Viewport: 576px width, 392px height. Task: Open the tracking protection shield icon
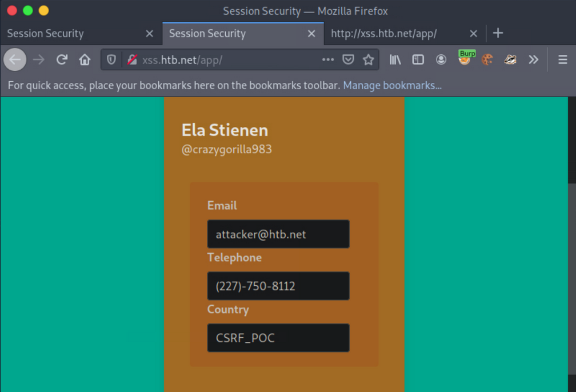112,59
